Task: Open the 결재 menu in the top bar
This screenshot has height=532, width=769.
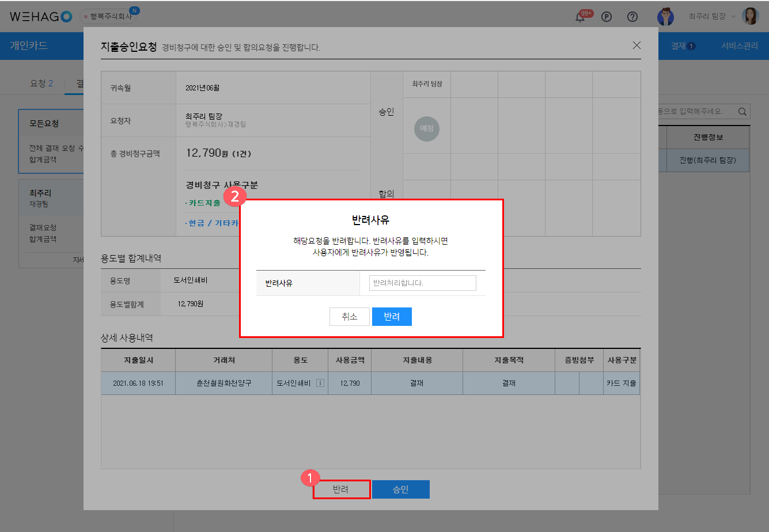Action: [x=683, y=46]
